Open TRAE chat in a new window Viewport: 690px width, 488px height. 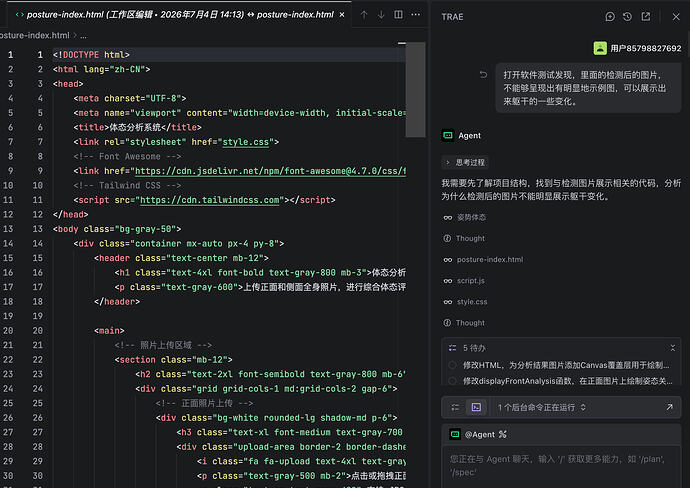pos(646,17)
